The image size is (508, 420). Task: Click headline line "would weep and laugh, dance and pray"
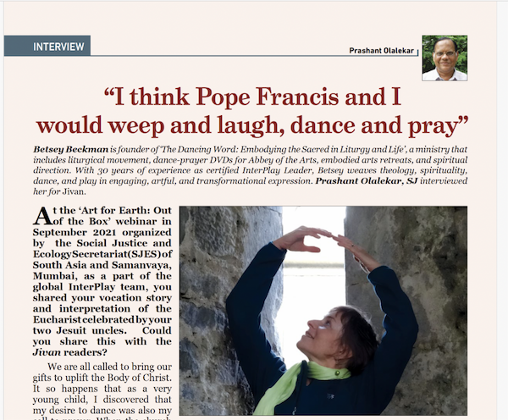(x=252, y=125)
